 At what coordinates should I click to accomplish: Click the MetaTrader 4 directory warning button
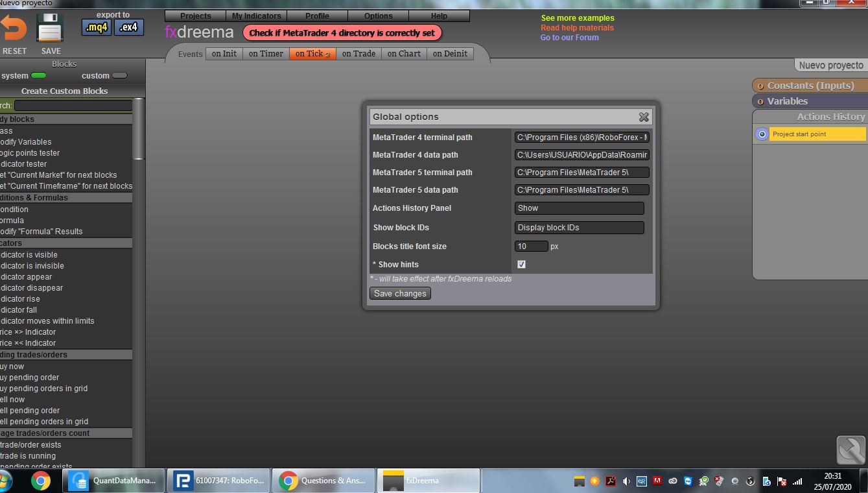click(342, 32)
